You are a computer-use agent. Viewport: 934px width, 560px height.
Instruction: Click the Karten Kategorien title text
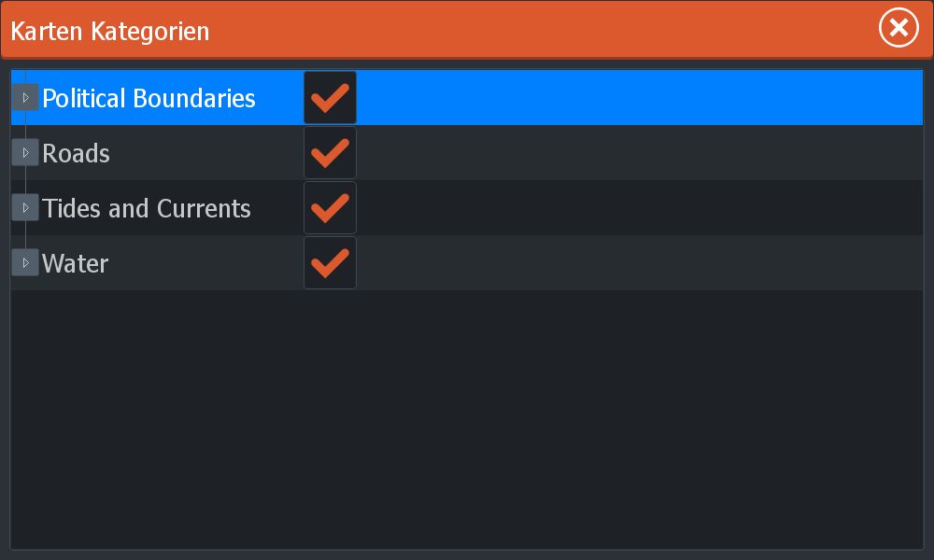coord(110,32)
